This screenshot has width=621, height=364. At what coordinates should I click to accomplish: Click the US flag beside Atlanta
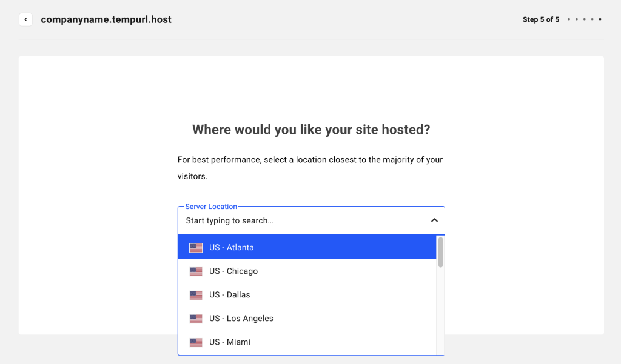195,247
